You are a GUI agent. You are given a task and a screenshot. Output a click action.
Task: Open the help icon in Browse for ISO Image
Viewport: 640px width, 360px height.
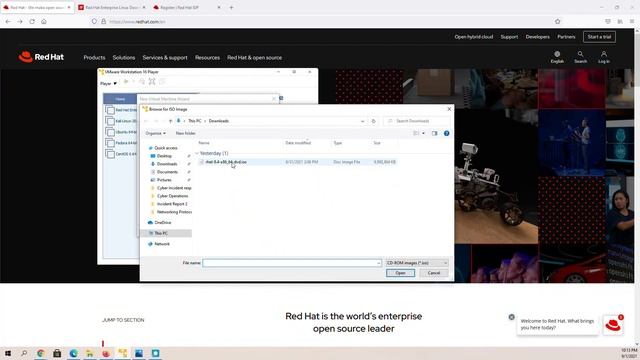tap(447, 133)
